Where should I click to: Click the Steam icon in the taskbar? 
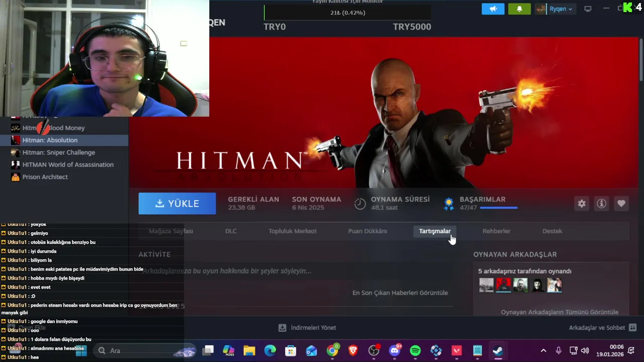point(498,350)
